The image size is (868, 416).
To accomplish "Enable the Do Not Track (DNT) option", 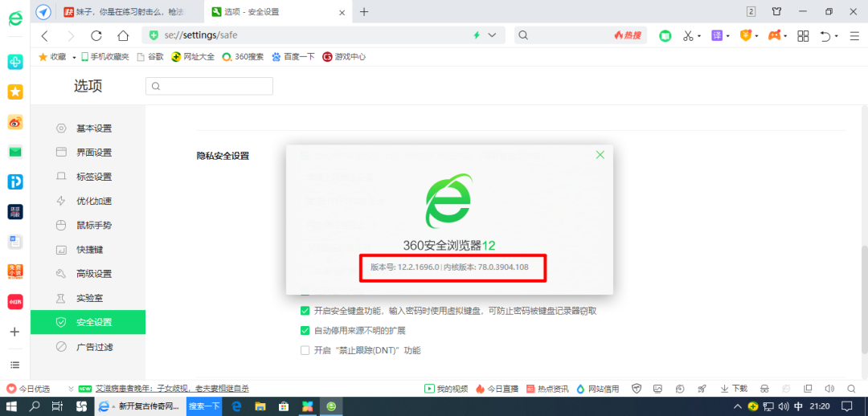I will point(305,350).
